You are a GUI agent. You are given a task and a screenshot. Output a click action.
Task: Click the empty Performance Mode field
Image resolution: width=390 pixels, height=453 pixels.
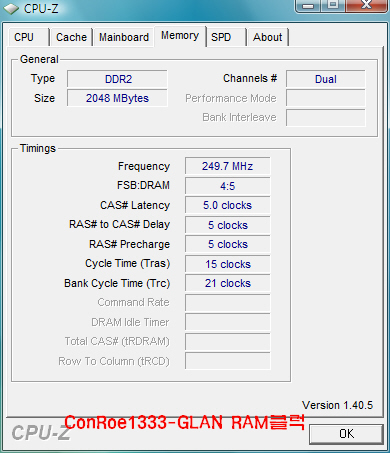pyautogui.click(x=326, y=98)
